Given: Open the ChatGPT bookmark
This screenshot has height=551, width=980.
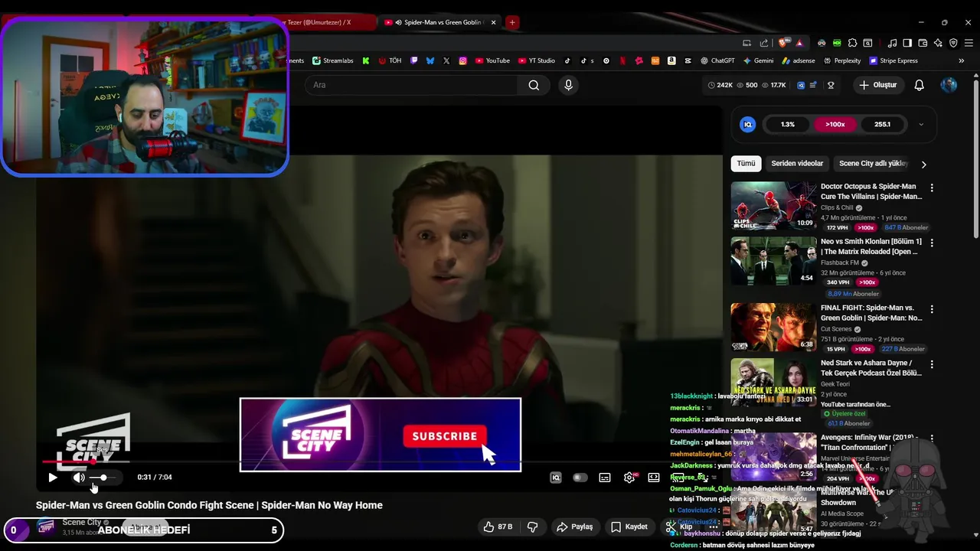Looking at the screenshot, I should pyautogui.click(x=717, y=60).
